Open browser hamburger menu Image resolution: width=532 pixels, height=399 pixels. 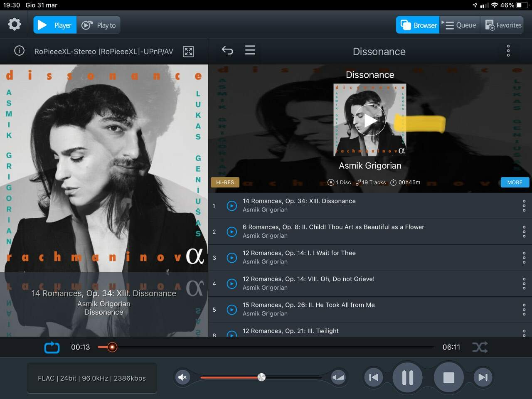click(x=250, y=50)
